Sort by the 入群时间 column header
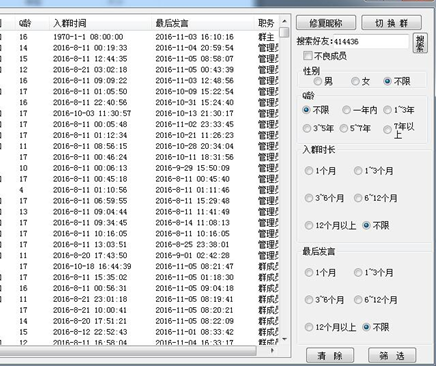Screen dimensions: 438x367 pos(100,23)
